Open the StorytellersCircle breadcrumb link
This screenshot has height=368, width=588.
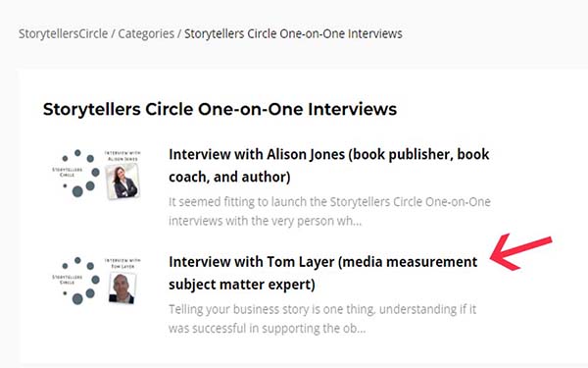64,33
